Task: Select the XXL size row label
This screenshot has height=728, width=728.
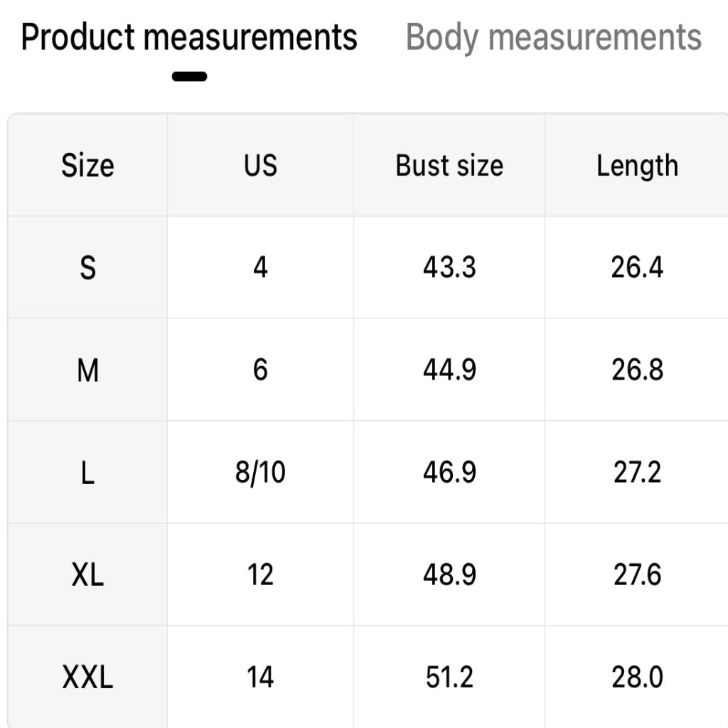Action: tap(87, 677)
